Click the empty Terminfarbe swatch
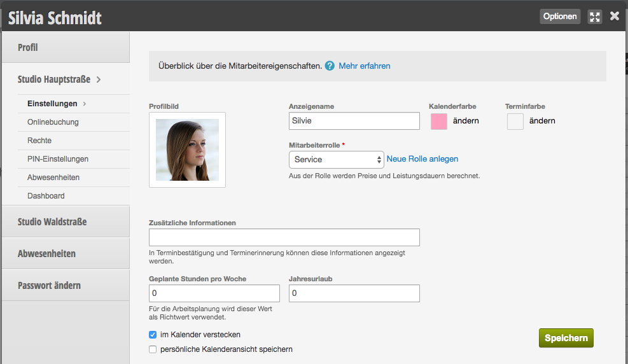This screenshot has width=628, height=364. coord(515,122)
